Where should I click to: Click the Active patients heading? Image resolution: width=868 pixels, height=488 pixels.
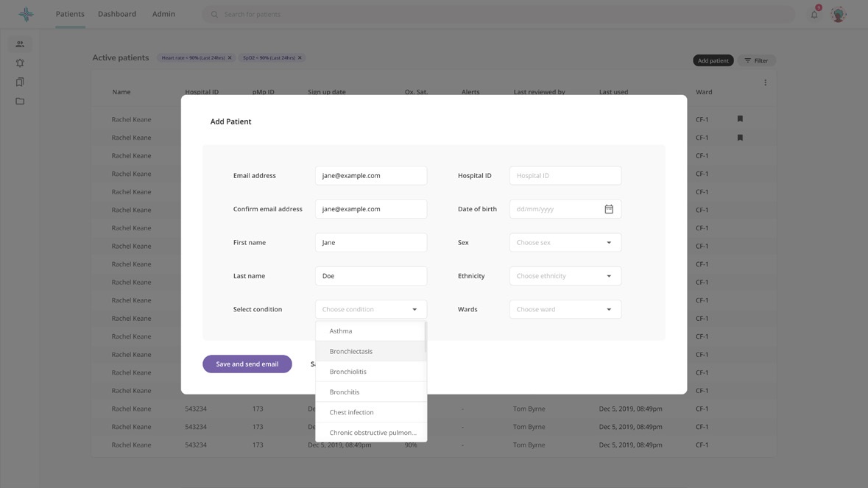click(121, 57)
